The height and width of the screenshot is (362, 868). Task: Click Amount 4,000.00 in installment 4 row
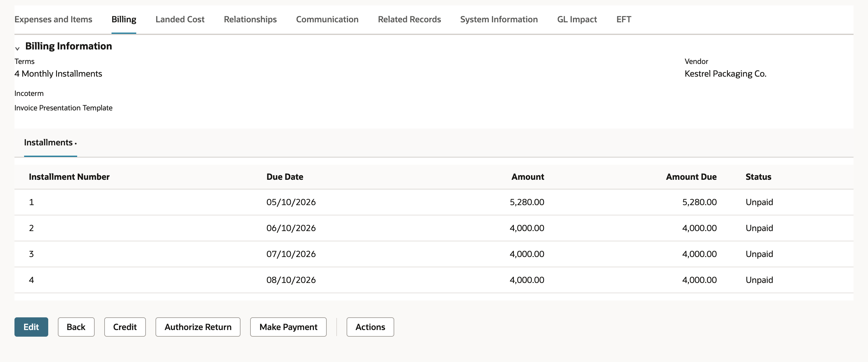coord(527,280)
